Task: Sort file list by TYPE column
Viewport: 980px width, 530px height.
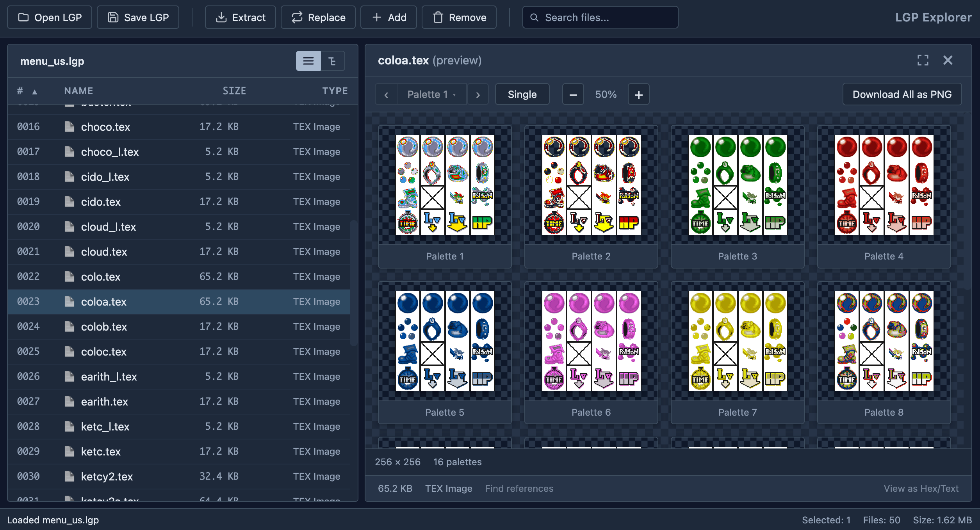Action: [x=335, y=91]
